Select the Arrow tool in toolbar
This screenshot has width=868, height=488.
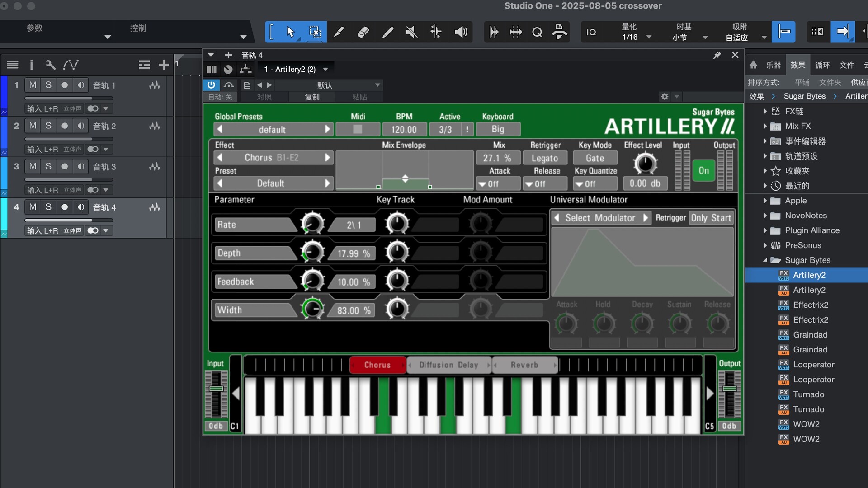tap(290, 32)
